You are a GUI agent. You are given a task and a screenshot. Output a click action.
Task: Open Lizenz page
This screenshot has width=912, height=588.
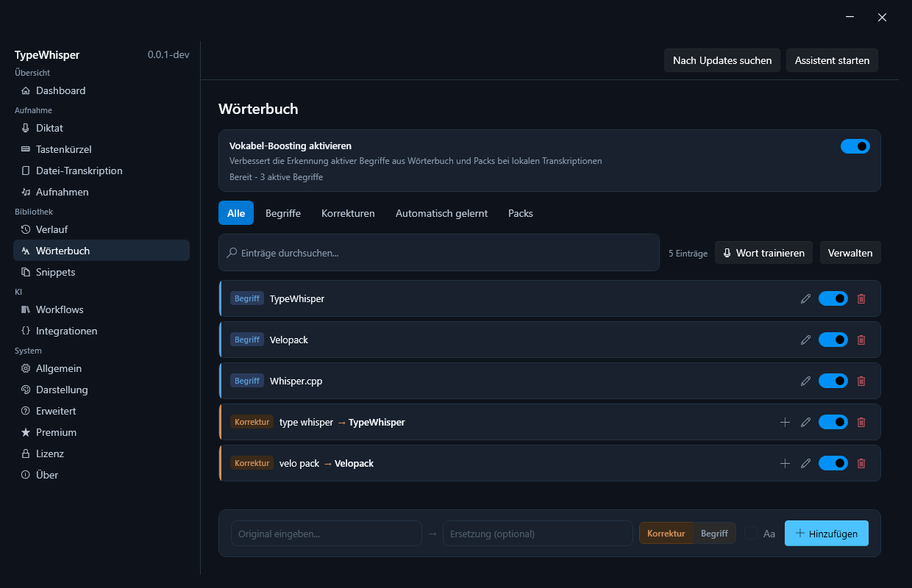101,453
